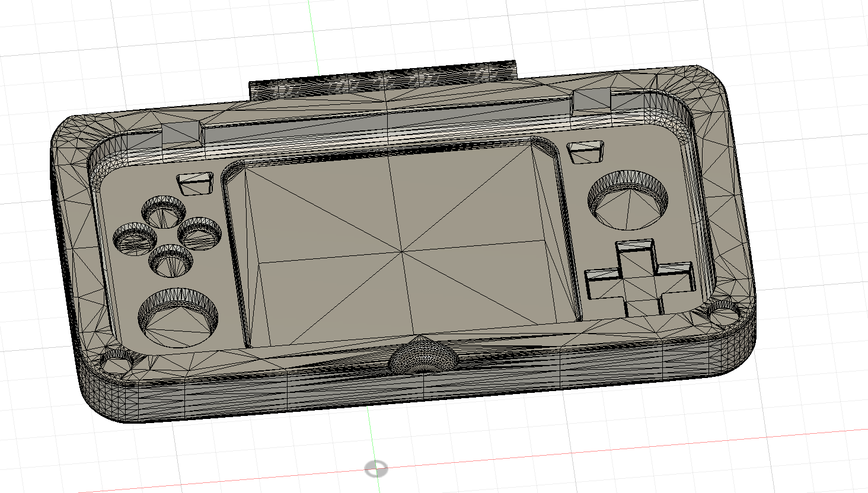Click the central rectangular screen recess face
Screen dimensions: 868x493
[x=403, y=252]
